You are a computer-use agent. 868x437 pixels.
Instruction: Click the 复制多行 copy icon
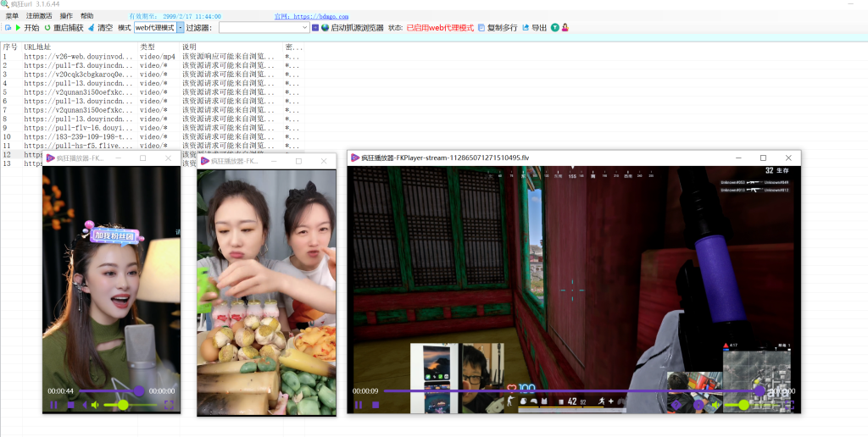coord(481,28)
